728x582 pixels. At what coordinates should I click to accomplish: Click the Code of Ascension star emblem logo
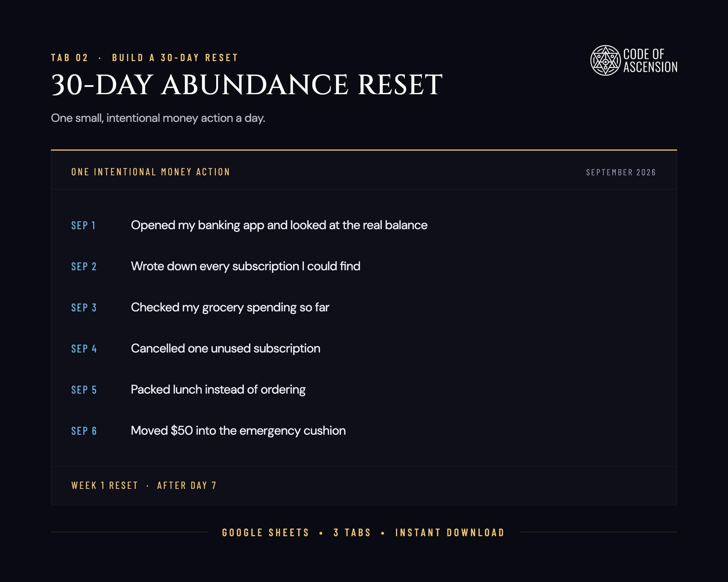[x=605, y=60]
